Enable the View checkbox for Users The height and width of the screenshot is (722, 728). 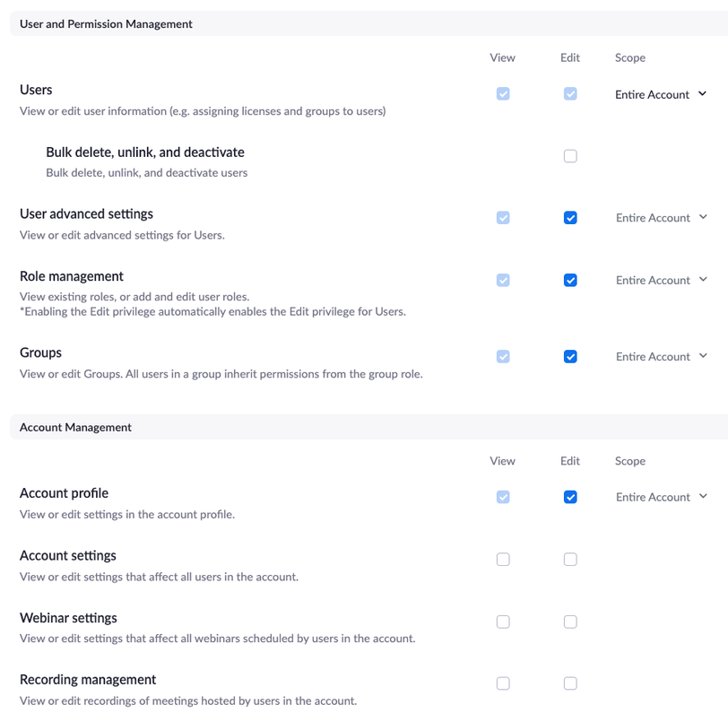[x=503, y=93]
